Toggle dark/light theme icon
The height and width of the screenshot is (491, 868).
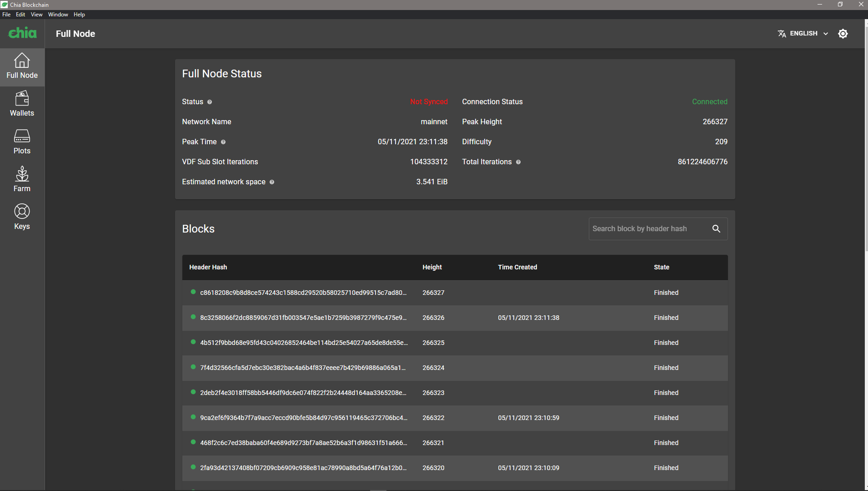click(843, 34)
